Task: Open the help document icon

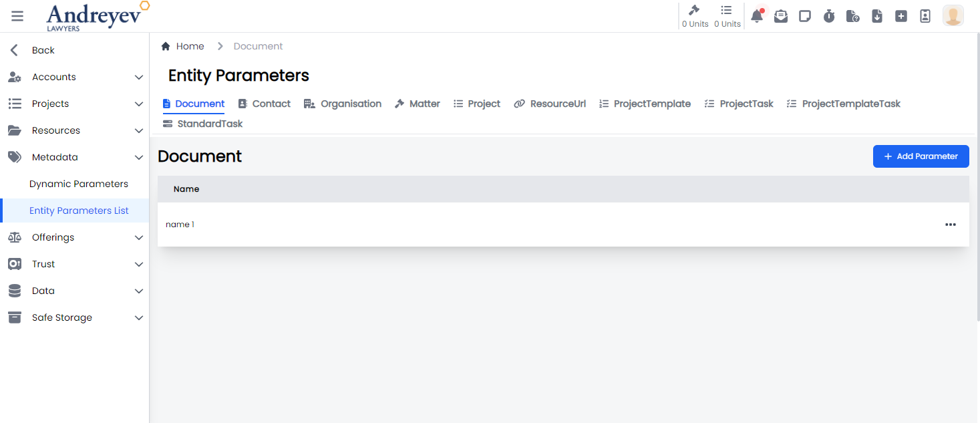Action: (853, 15)
